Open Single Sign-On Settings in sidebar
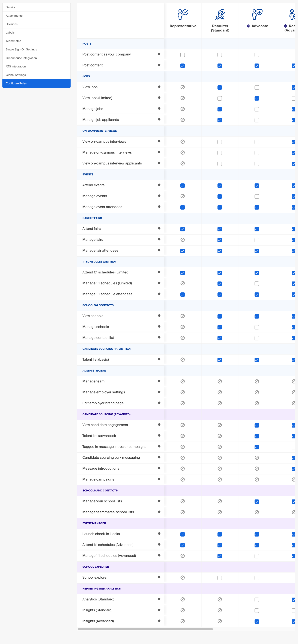This screenshot has width=298, height=644. pyautogui.click(x=37, y=49)
